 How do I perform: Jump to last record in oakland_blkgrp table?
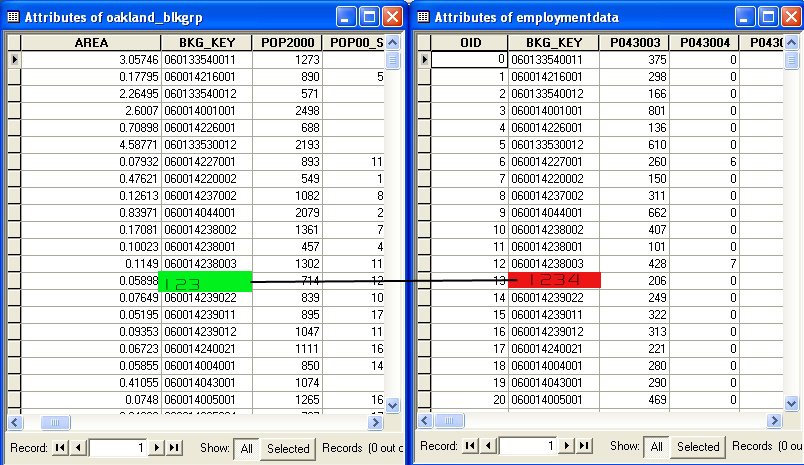click(x=174, y=448)
